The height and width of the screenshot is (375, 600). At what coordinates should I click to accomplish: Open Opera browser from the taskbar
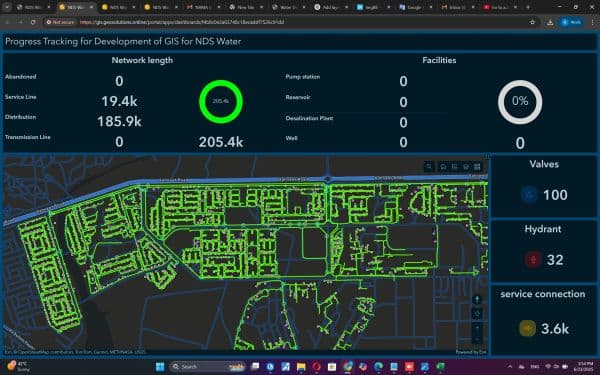coord(316,367)
